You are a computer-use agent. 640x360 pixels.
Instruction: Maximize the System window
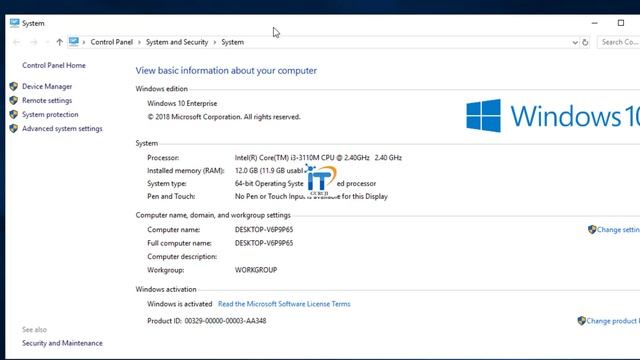621,23
